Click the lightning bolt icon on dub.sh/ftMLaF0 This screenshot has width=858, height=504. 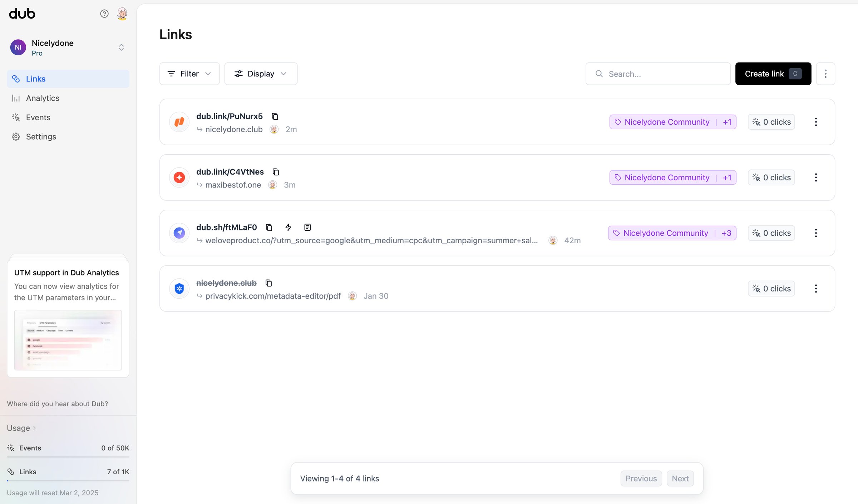288,228
